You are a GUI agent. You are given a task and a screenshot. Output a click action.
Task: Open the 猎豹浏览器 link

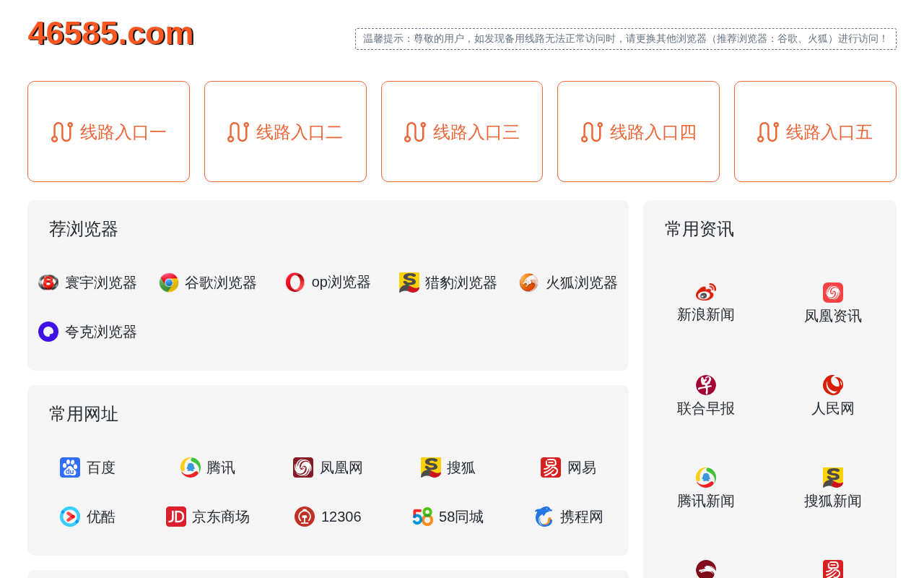click(461, 282)
